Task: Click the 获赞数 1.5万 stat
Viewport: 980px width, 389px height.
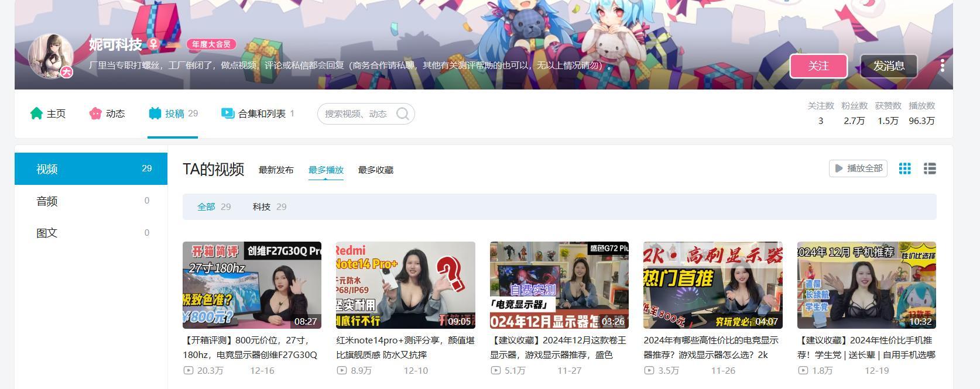Action: coord(888,113)
